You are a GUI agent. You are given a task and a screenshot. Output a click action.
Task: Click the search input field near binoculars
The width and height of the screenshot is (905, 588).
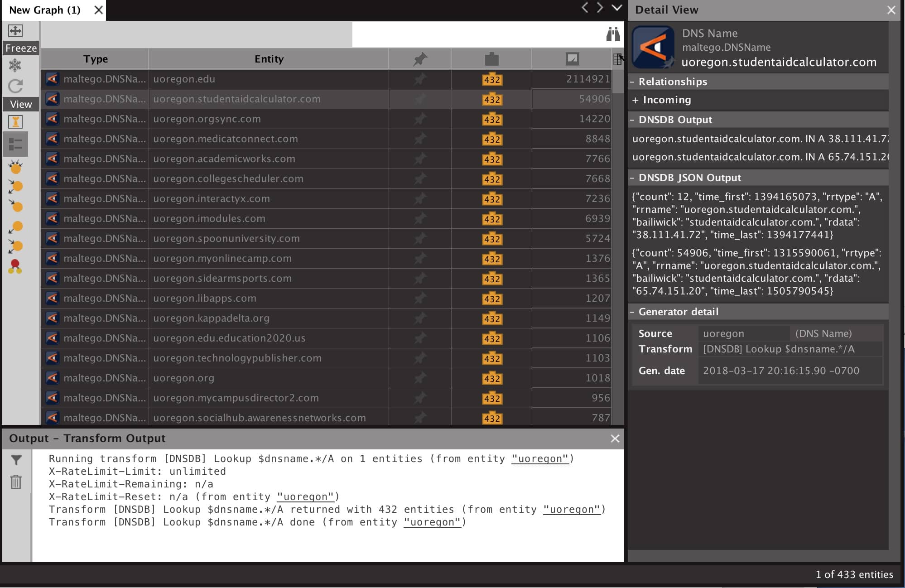pyautogui.click(x=478, y=34)
